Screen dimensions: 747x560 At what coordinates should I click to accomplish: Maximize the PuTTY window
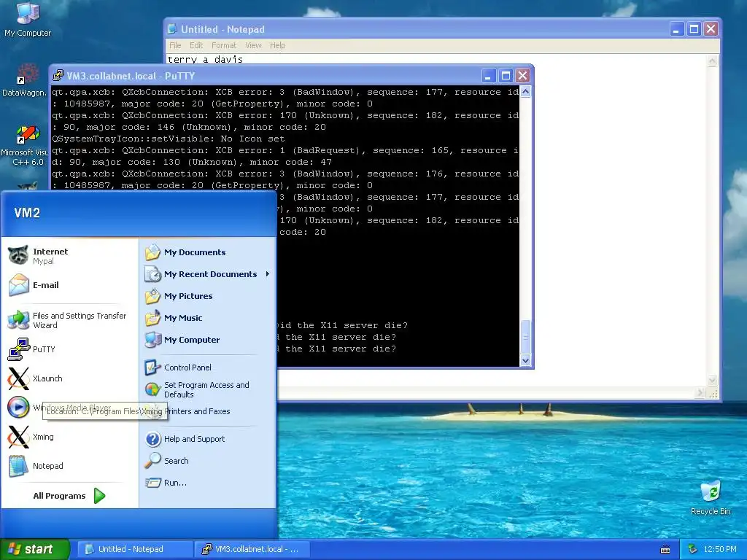pos(506,76)
